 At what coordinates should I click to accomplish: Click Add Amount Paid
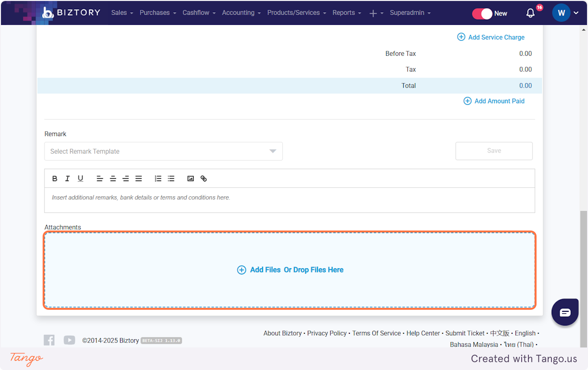[x=494, y=101]
